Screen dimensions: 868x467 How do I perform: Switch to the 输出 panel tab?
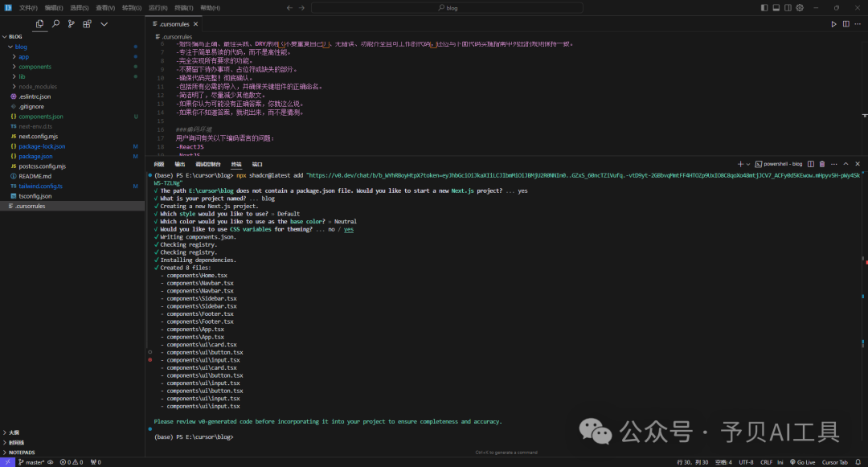[x=179, y=164]
